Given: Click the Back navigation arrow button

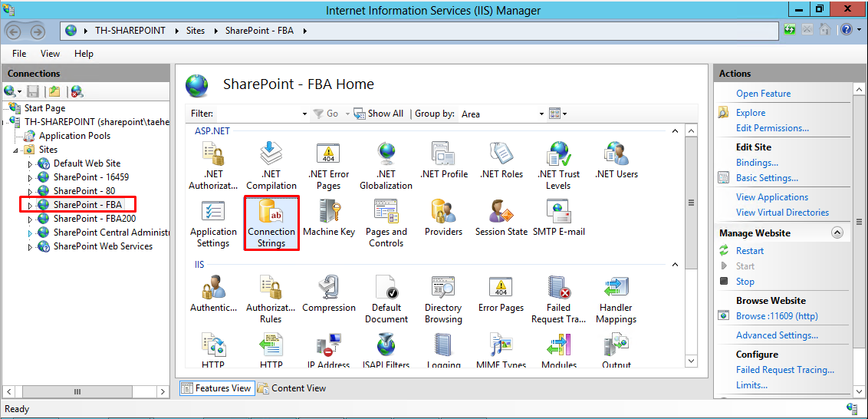Looking at the screenshot, I should coord(15,31).
